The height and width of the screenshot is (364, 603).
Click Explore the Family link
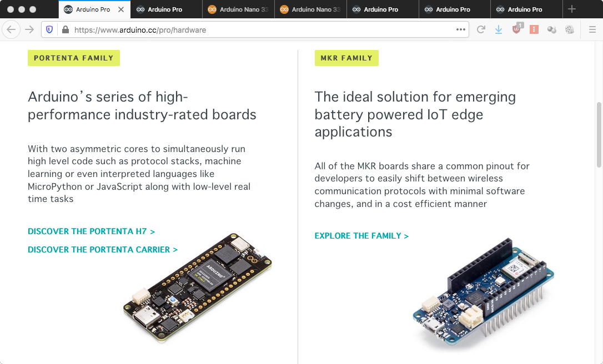pyautogui.click(x=361, y=236)
